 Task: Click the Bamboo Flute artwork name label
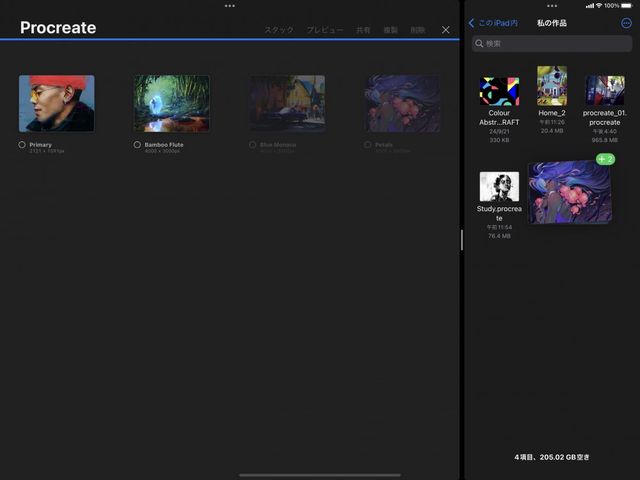point(164,144)
